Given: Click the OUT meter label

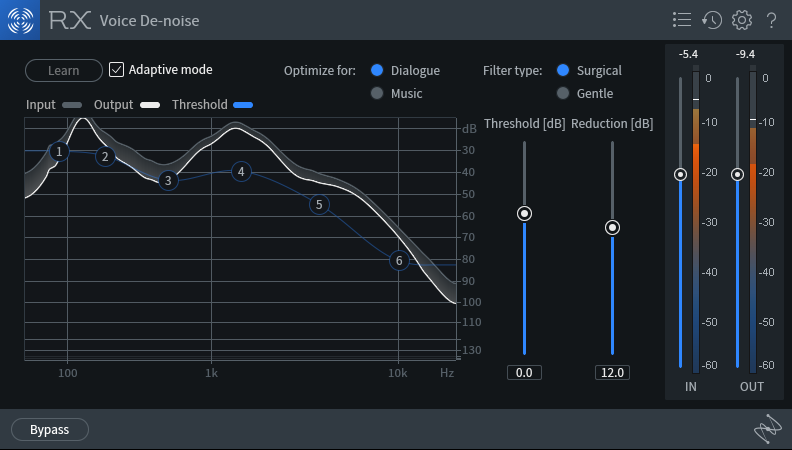Looking at the screenshot, I should pos(752,387).
